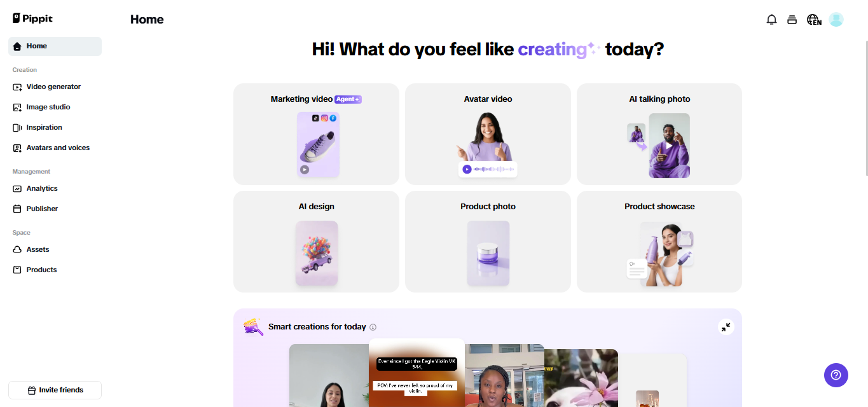Click the info icon beside Smart creations
Viewport: 868px width, 407px height.
coord(373,327)
